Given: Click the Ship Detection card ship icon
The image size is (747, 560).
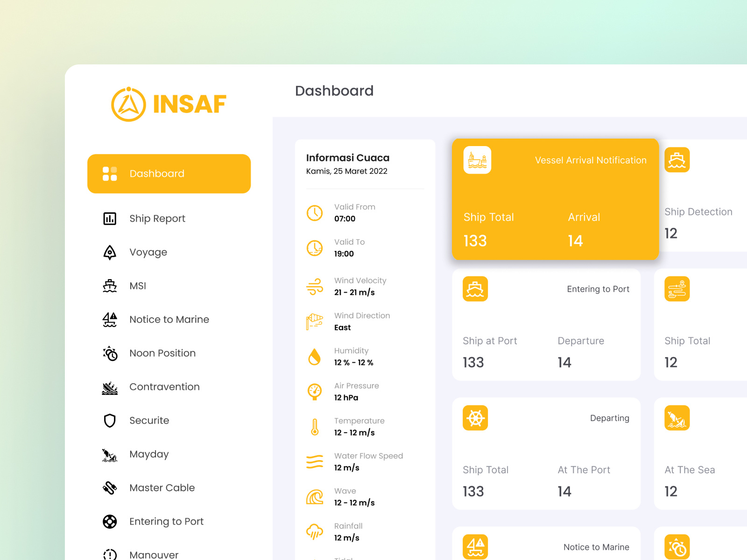Looking at the screenshot, I should pyautogui.click(x=677, y=160).
